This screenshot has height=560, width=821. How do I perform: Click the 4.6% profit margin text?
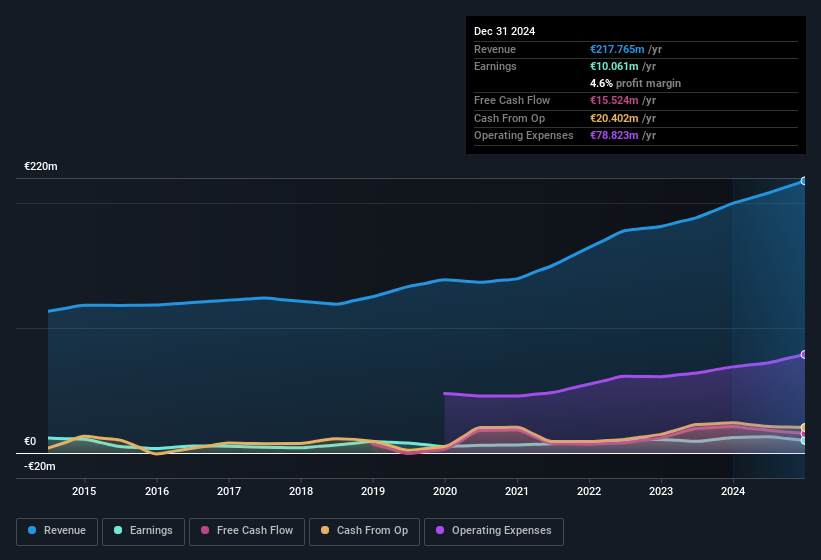pyautogui.click(x=636, y=83)
